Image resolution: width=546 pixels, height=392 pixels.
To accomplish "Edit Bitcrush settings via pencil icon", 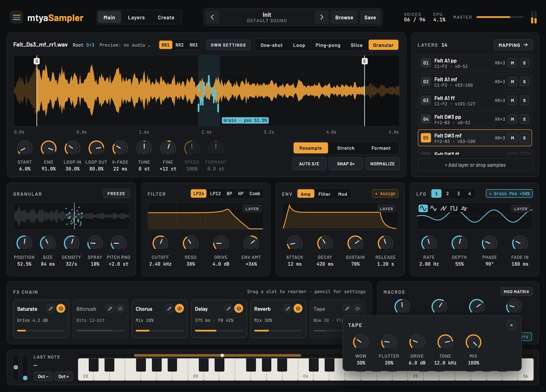I will (x=110, y=308).
